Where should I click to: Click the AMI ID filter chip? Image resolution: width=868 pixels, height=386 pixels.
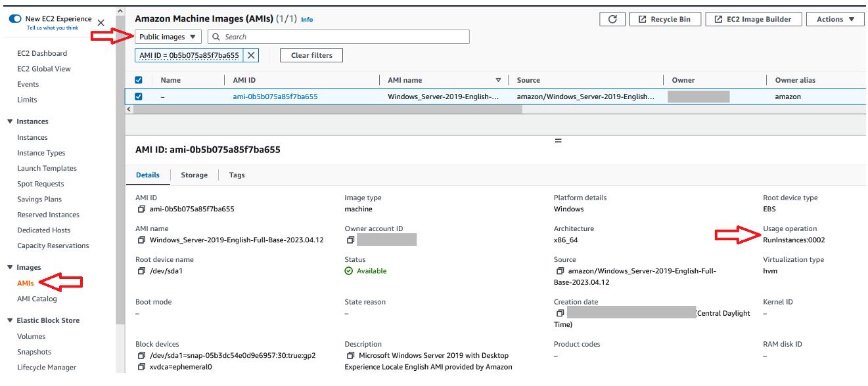(189, 55)
